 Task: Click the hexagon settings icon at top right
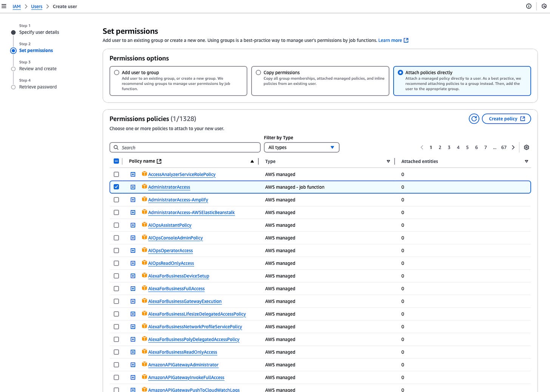click(x=544, y=6)
